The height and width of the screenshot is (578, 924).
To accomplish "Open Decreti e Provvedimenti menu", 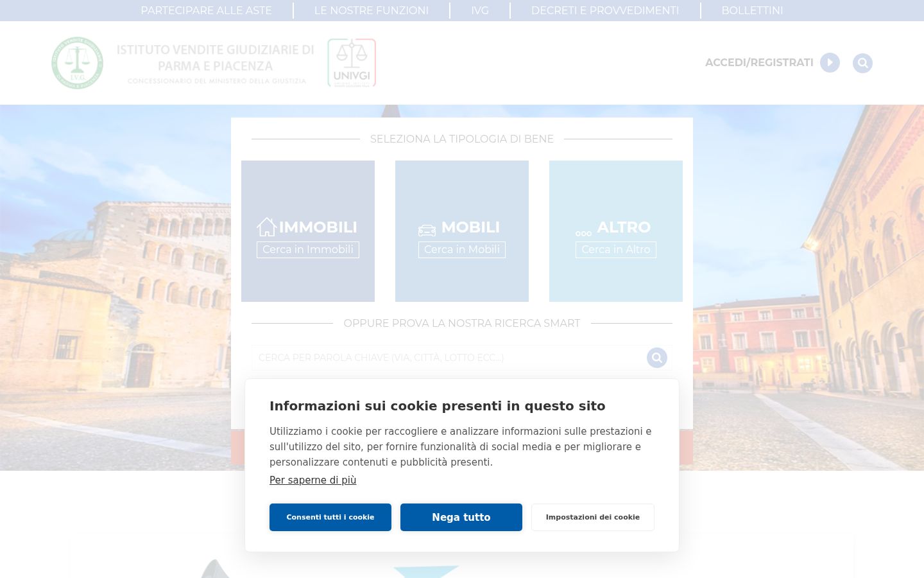I will point(605,10).
